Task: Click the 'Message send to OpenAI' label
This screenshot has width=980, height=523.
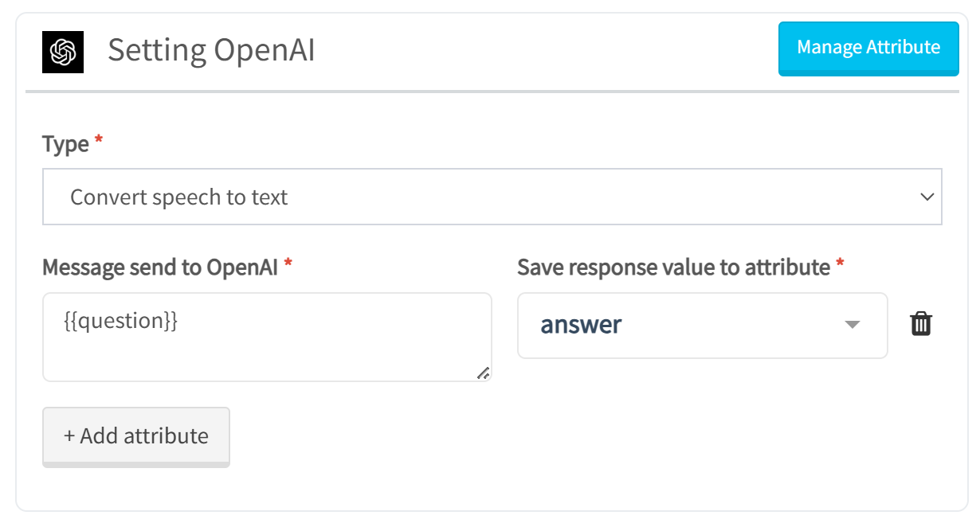Action: (160, 267)
